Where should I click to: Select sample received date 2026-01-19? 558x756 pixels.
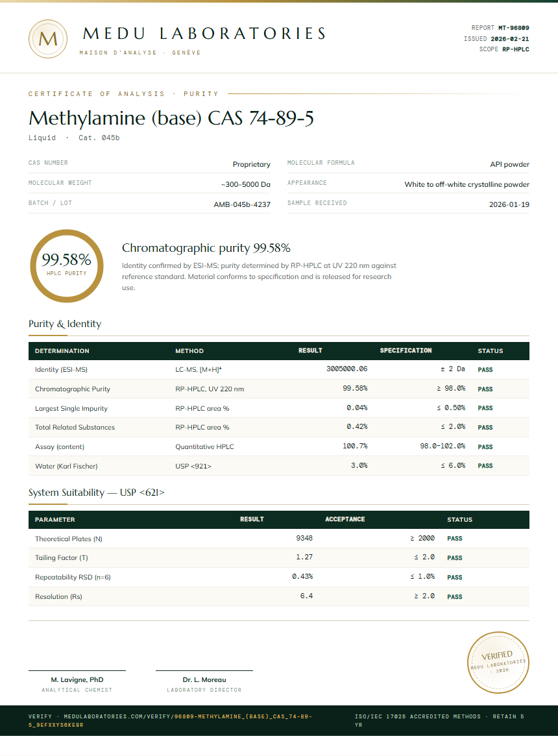(x=509, y=204)
